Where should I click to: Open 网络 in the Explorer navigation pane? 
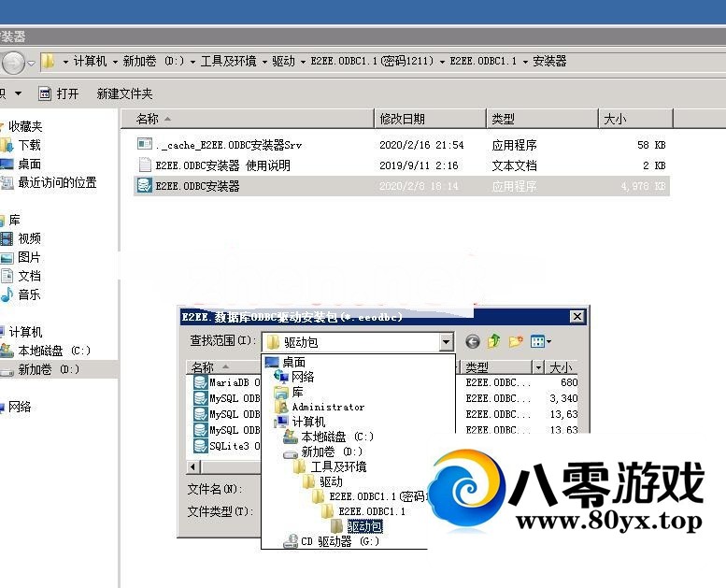coord(20,407)
